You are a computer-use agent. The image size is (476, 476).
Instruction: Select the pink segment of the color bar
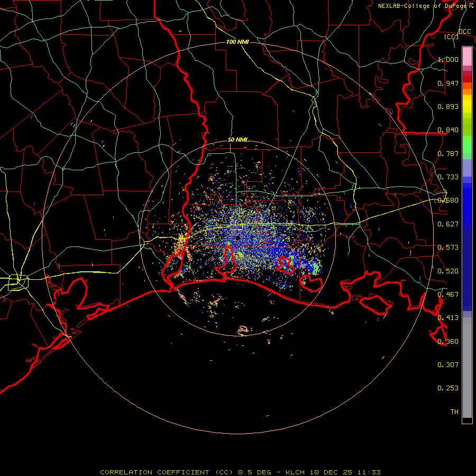(x=467, y=56)
